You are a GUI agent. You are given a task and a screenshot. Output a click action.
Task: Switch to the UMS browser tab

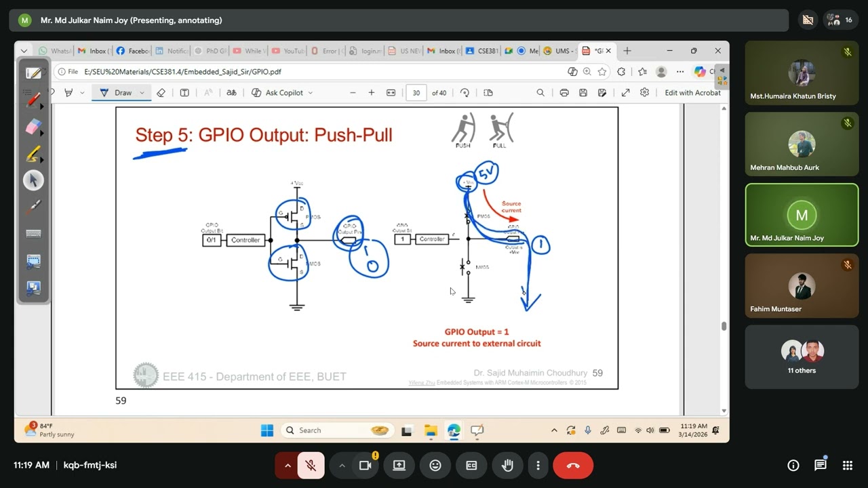tap(560, 51)
